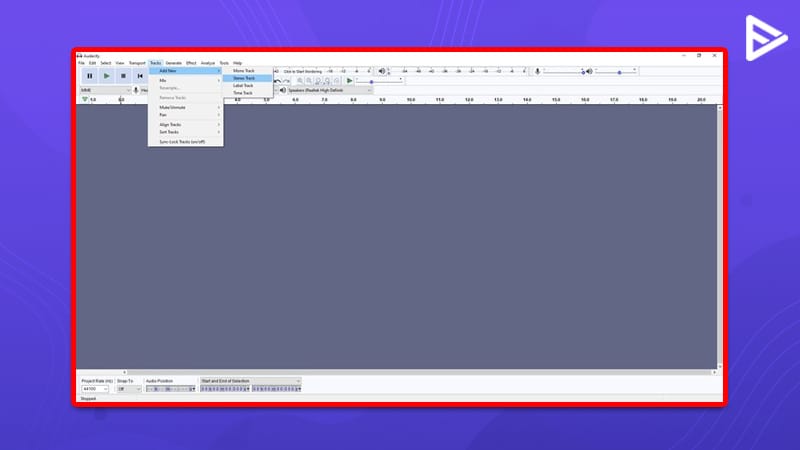Screen dimensions: 800x450
Task: Adjust the playback volume slider
Action: (616, 71)
